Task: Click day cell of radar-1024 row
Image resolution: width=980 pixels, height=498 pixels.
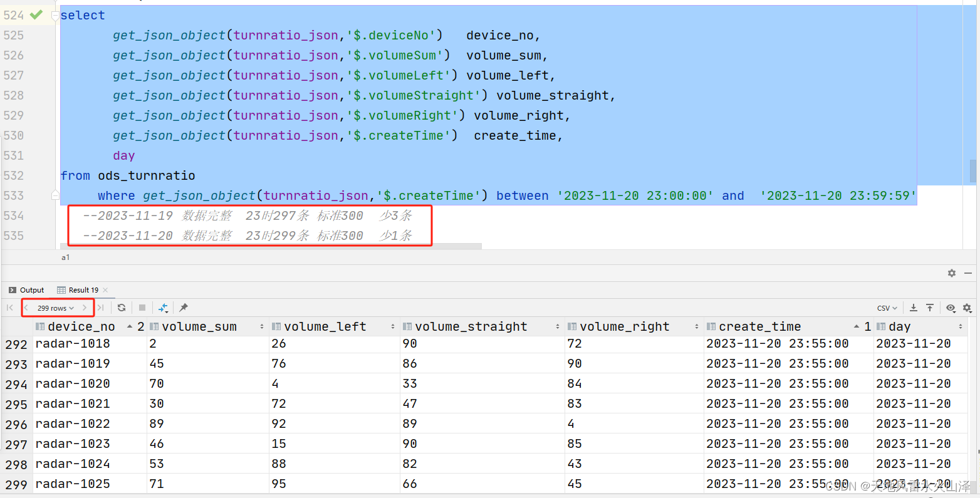Action: (921, 464)
